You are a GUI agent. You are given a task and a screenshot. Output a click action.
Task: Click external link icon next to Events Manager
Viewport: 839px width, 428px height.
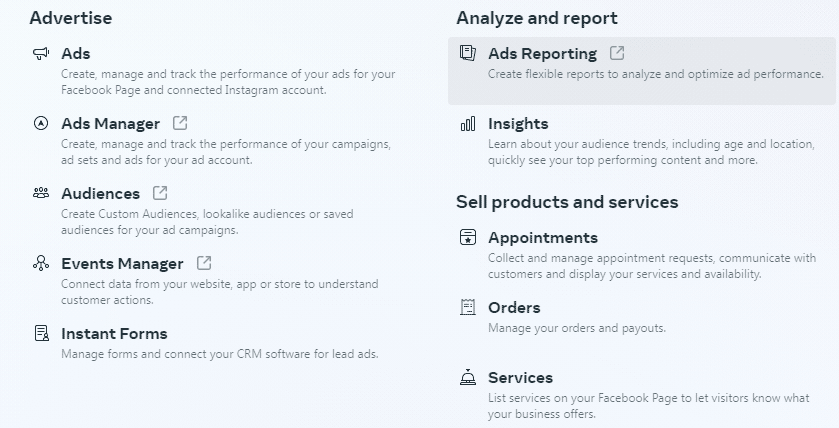204,264
